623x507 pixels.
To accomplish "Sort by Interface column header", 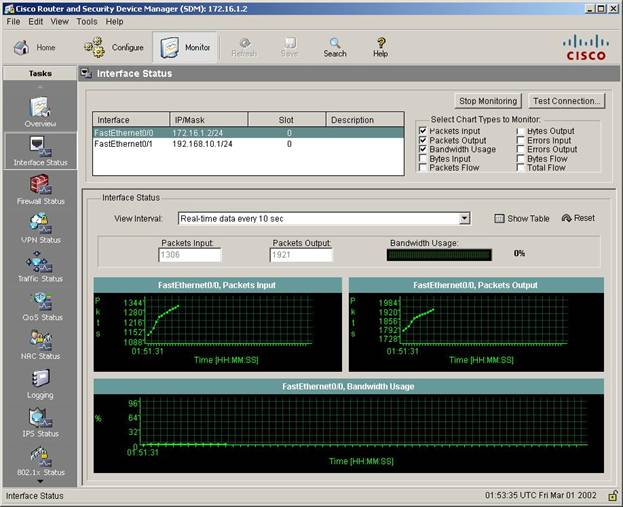I will pos(131,120).
